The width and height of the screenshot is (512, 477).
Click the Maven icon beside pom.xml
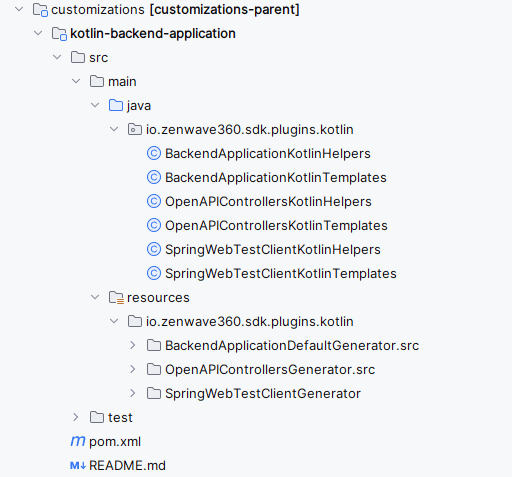pos(78,441)
